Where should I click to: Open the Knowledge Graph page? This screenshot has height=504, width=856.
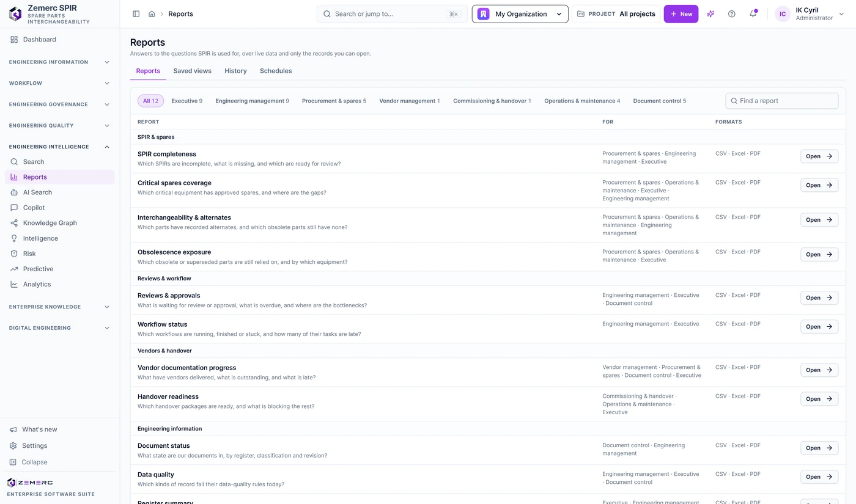click(x=60, y=223)
